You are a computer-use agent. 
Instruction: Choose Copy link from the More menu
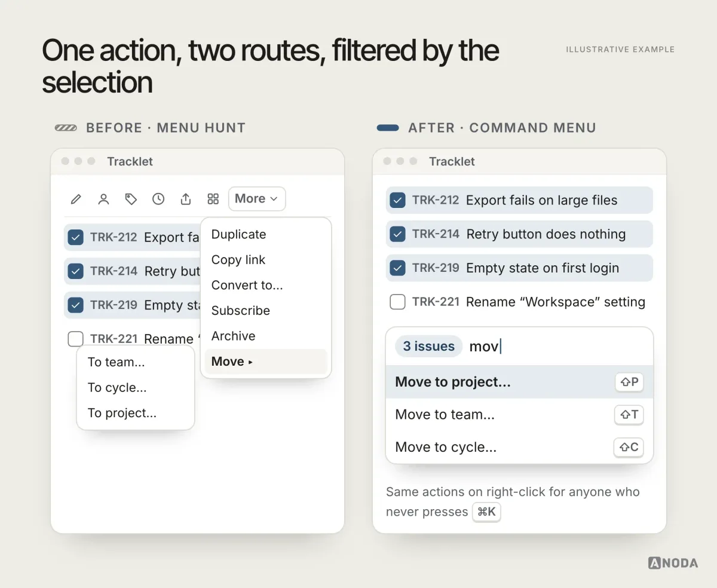click(266, 260)
